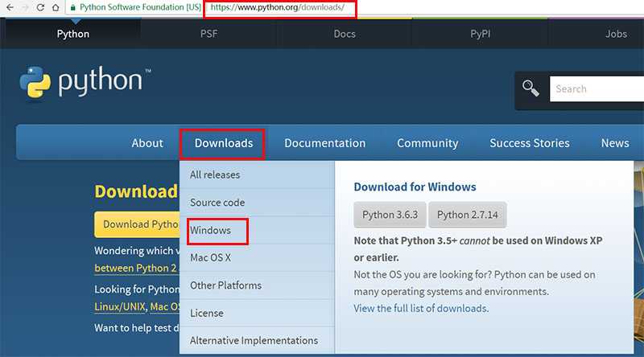
Task: Open the Documentation navigation menu
Action: [324, 143]
